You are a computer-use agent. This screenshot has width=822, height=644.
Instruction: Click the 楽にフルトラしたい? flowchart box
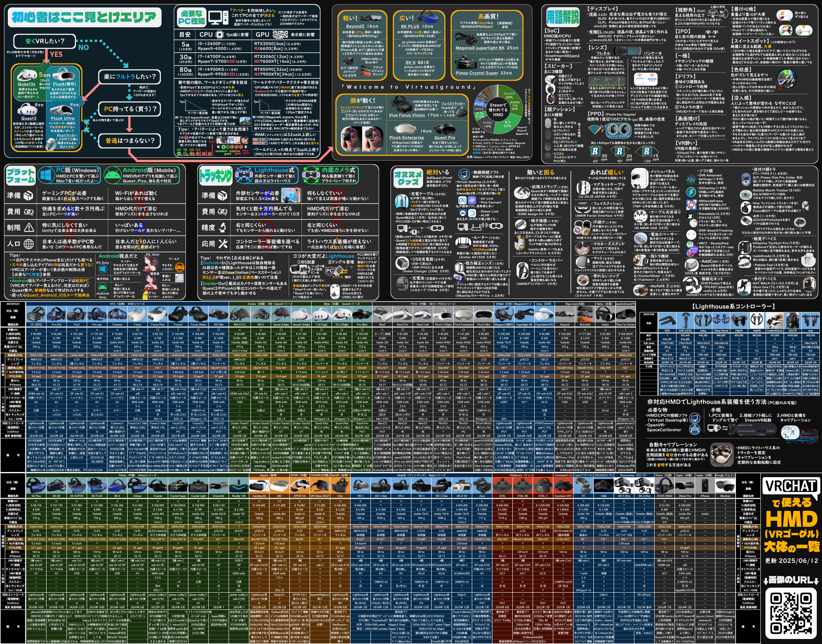(130, 76)
